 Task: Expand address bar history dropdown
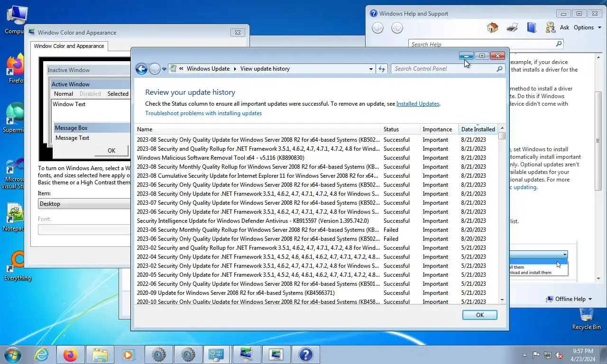tap(371, 69)
